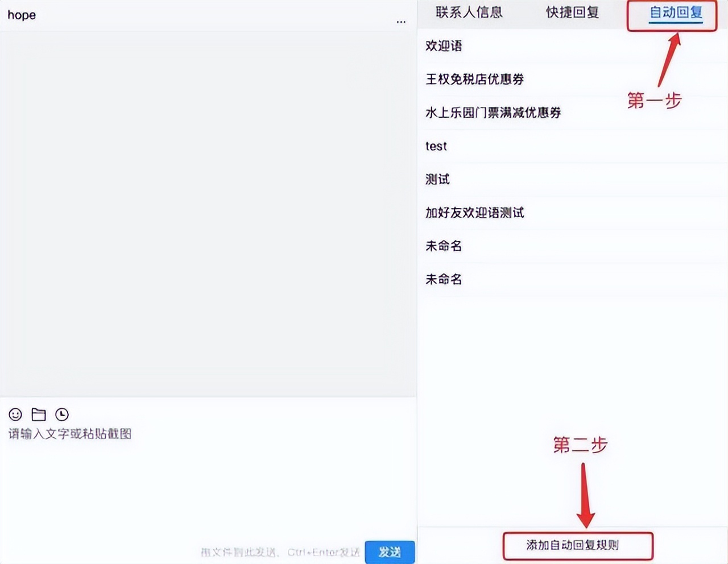The height and width of the screenshot is (564, 728).
Task: Click the message input area placeholder
Action: click(69, 434)
